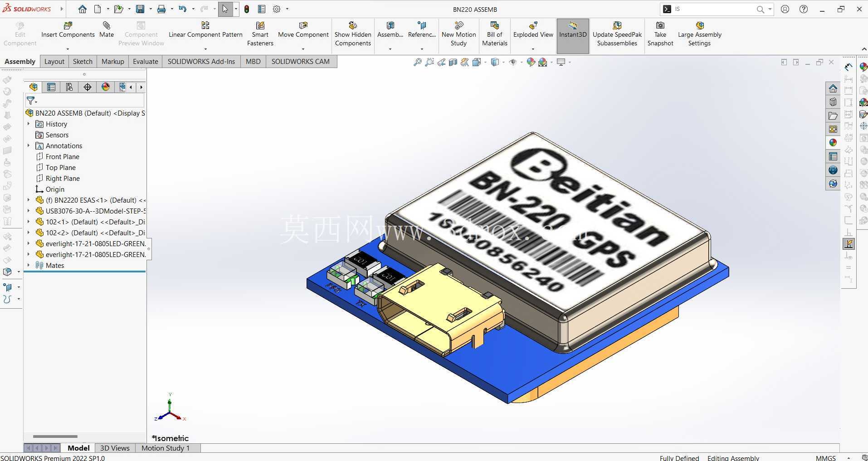
Task: Click the feature tree filter field
Action: pyautogui.click(x=85, y=101)
